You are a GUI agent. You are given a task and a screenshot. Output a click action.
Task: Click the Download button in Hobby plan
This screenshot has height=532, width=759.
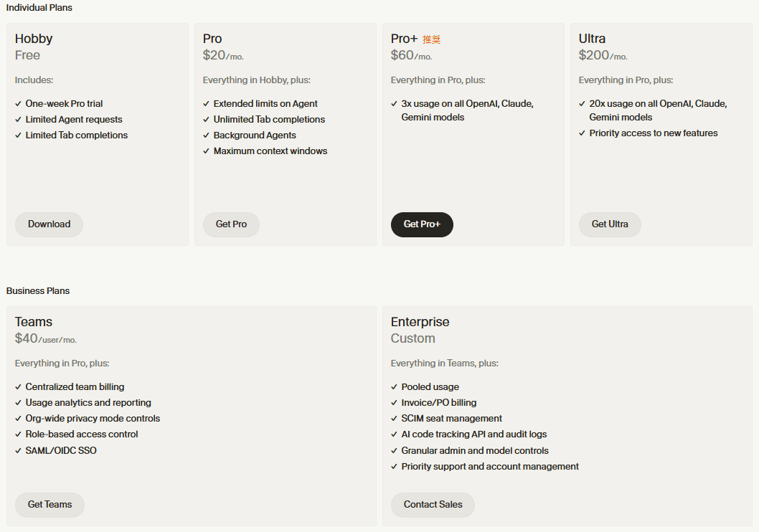point(49,224)
